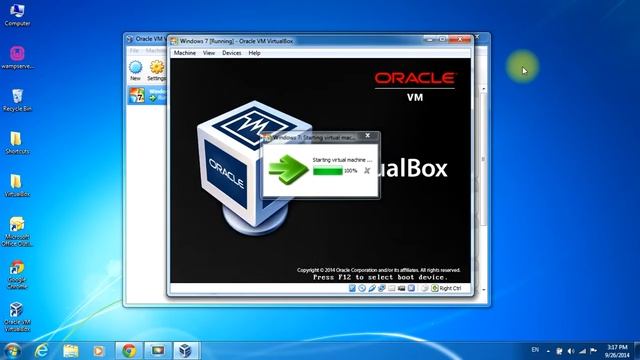The width and height of the screenshot is (640, 360).
Task: Click the Right Ctrl host key label
Action: pyautogui.click(x=450, y=288)
